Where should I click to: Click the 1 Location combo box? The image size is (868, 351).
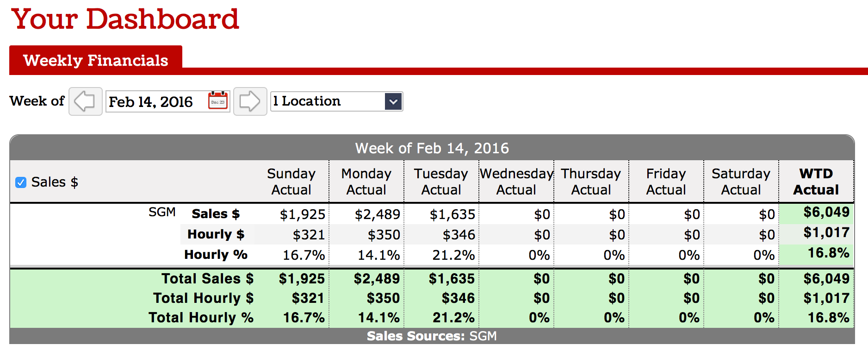coord(336,101)
